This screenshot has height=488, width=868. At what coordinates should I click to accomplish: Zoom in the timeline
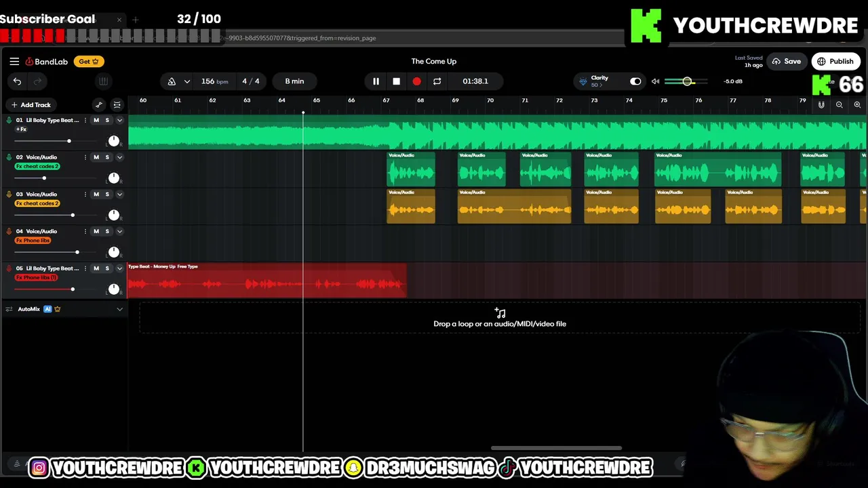857,105
